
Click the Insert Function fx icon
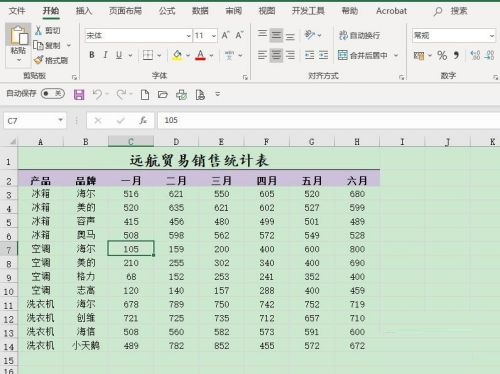point(143,120)
